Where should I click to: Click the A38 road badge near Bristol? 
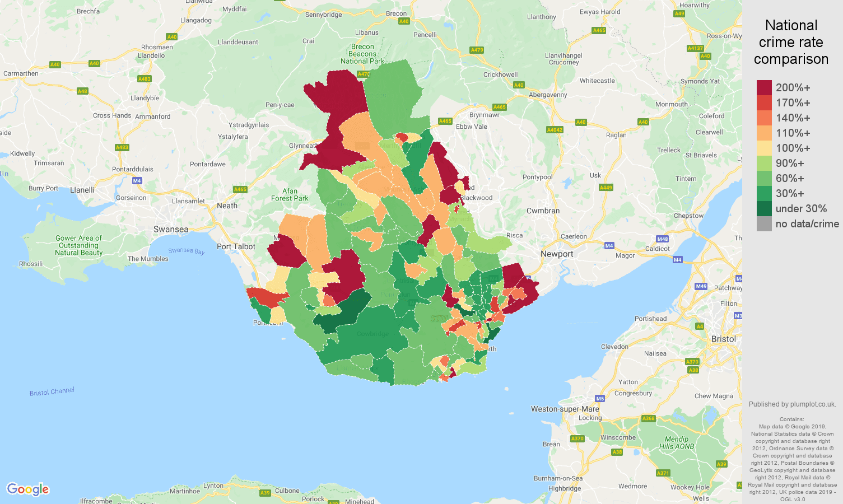coord(693,370)
